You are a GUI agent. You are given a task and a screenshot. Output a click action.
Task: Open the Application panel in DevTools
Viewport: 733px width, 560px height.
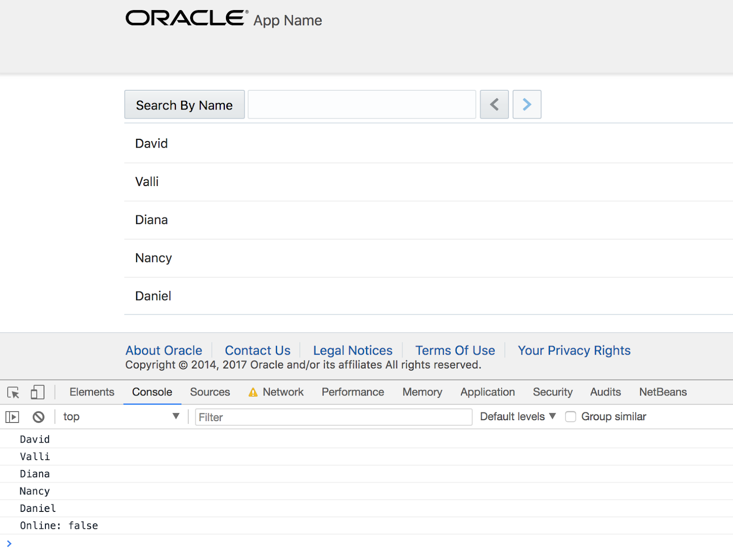[487, 392]
